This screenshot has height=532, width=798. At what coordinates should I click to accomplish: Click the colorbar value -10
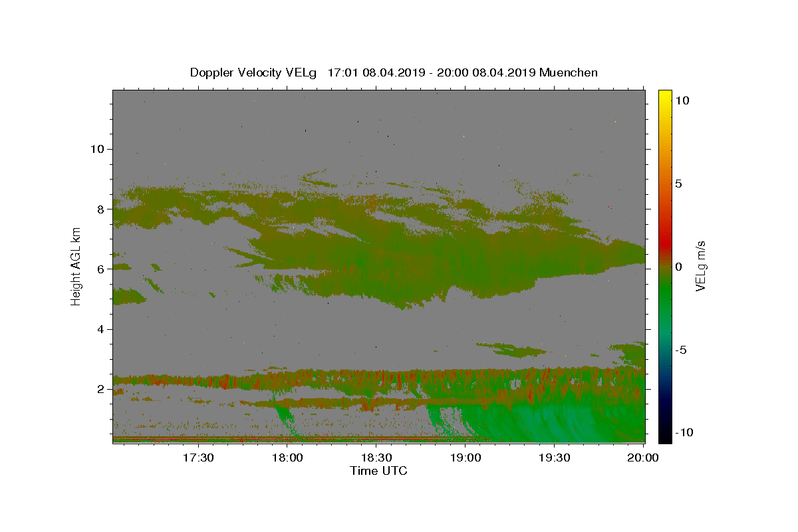683,432
